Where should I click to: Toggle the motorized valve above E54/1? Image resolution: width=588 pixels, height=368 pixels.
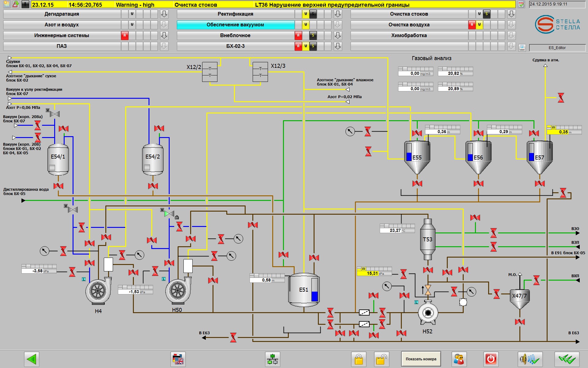55,114
